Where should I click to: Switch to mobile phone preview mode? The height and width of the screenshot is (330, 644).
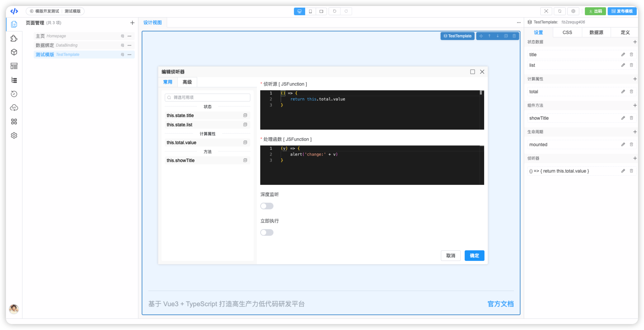(310, 11)
